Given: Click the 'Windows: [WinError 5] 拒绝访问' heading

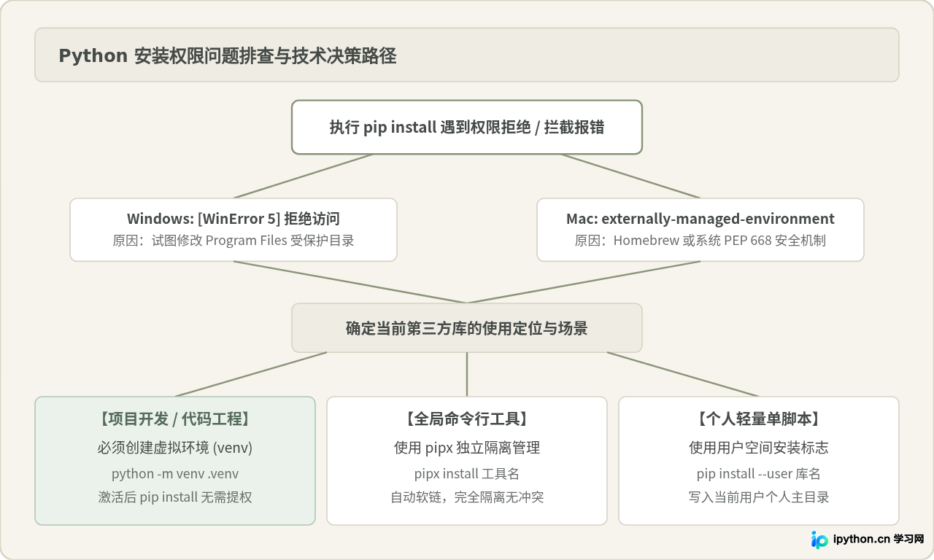Looking at the screenshot, I should [x=233, y=219].
